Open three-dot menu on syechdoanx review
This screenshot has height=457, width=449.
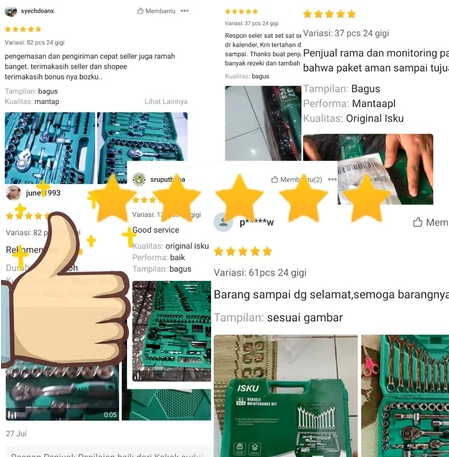(x=185, y=11)
